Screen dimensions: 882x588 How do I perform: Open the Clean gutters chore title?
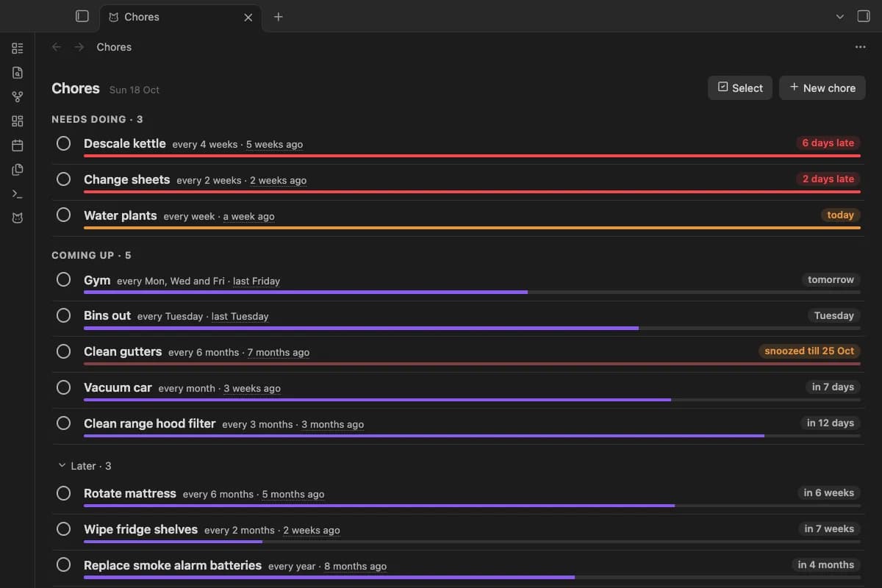(x=123, y=351)
